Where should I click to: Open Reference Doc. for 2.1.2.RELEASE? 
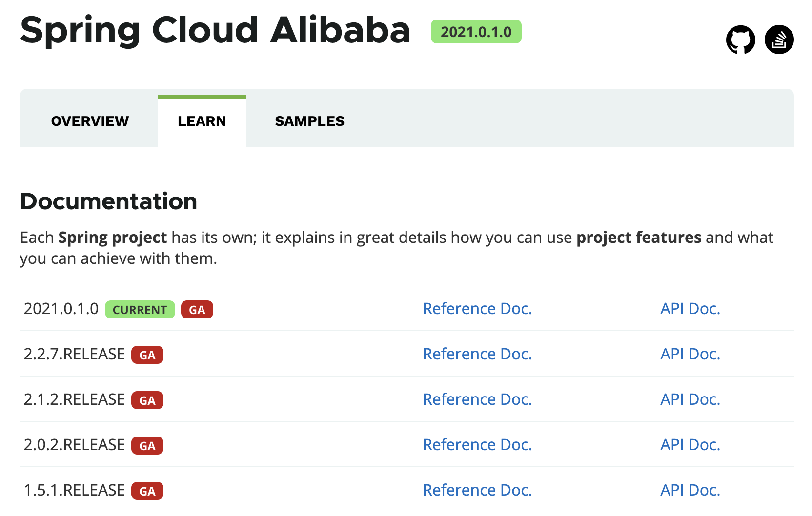(x=477, y=399)
